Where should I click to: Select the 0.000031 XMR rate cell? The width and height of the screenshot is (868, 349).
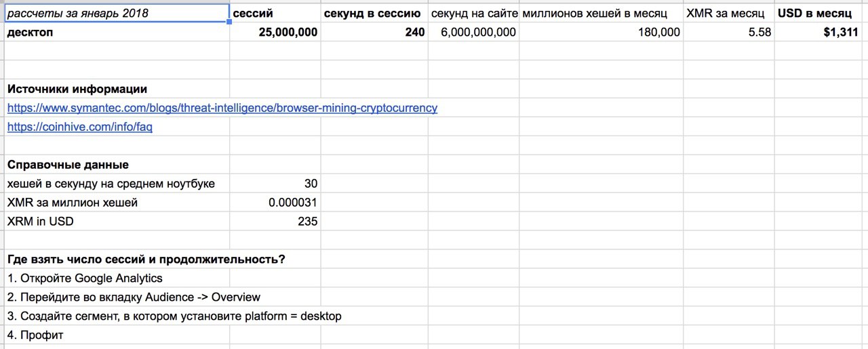[275, 203]
